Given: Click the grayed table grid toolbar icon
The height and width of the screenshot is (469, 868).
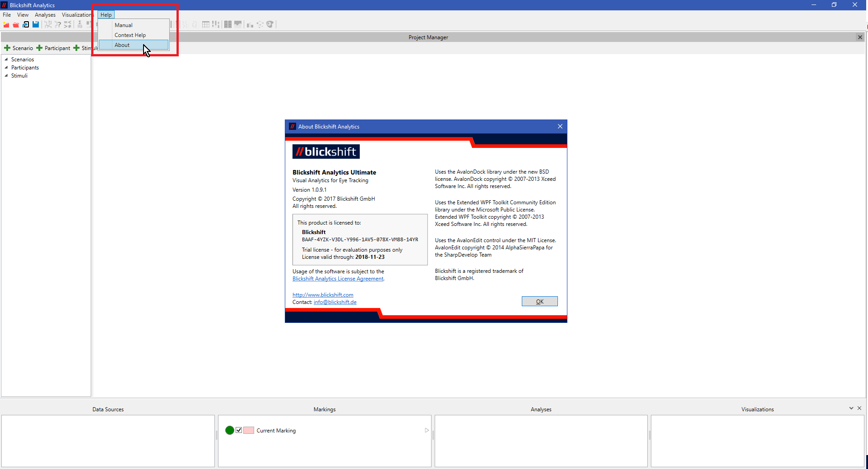Looking at the screenshot, I should (206, 24).
